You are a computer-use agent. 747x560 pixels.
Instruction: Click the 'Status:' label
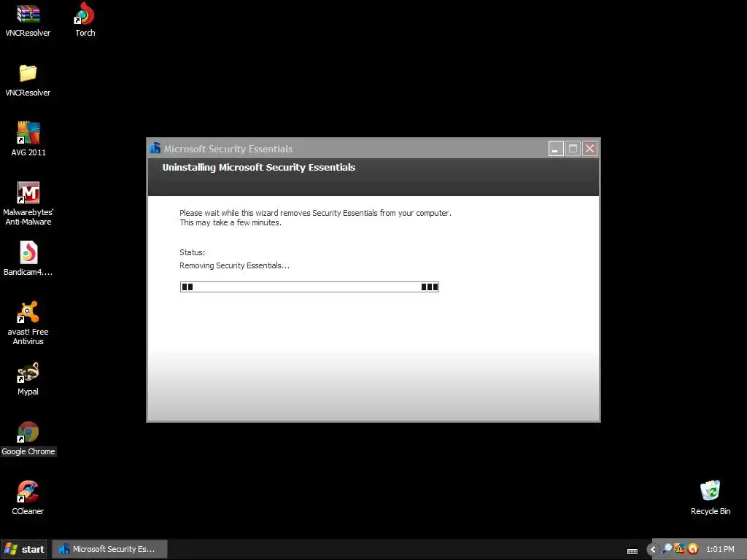click(192, 252)
